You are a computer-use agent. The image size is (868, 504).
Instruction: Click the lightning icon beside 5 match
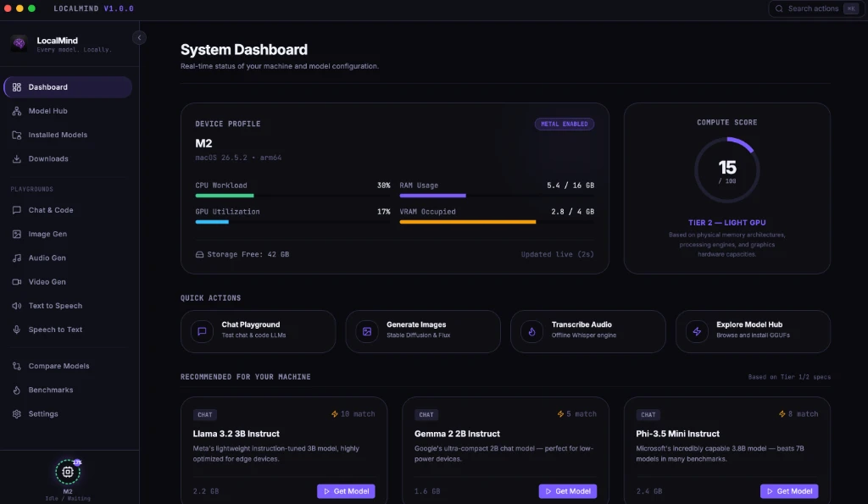click(x=560, y=414)
